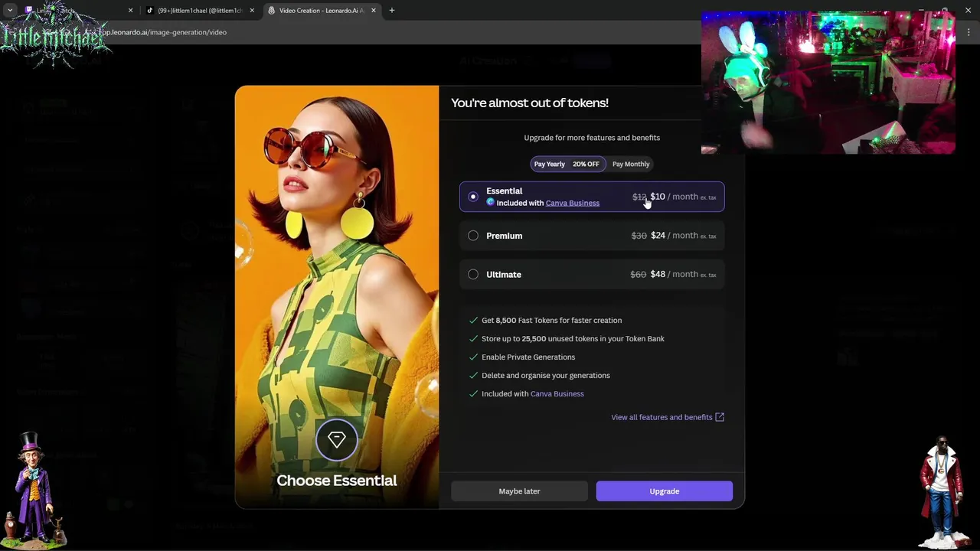Click the 20% OFF badge
Screen dimensions: 980x551
tap(586, 164)
